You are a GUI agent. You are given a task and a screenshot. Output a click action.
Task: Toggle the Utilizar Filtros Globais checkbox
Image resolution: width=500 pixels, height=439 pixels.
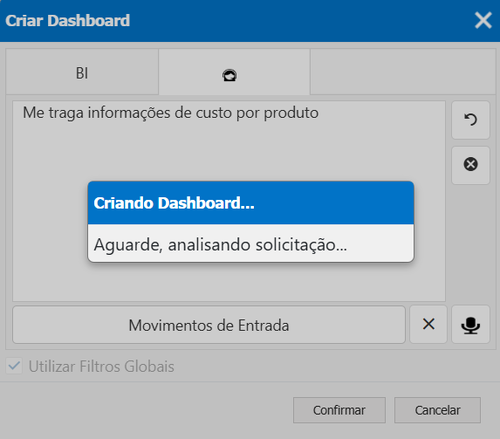pyautogui.click(x=14, y=366)
